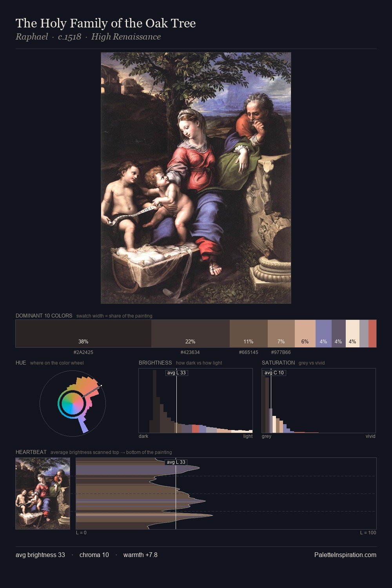Pick the cream 4% swatch
The height and width of the screenshot is (588, 392).
click(x=352, y=334)
